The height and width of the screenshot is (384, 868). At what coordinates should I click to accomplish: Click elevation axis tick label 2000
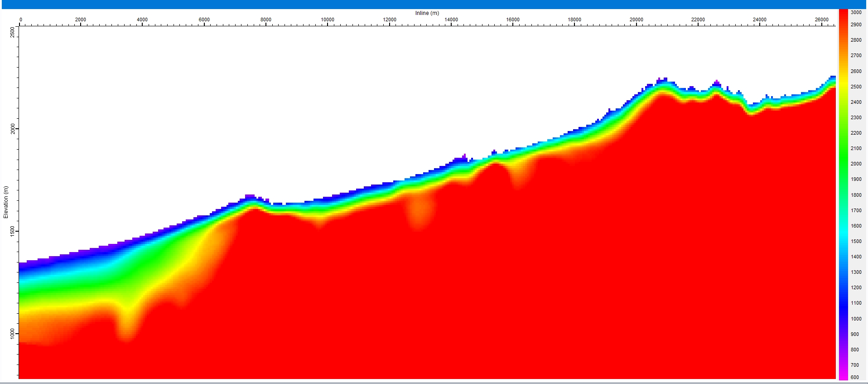(x=12, y=129)
